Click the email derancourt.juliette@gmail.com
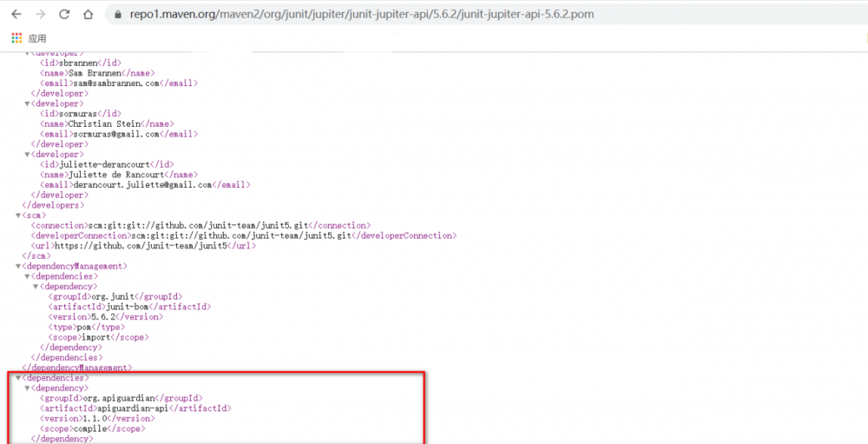Image resolution: width=868 pixels, height=444 pixels. [x=144, y=184]
